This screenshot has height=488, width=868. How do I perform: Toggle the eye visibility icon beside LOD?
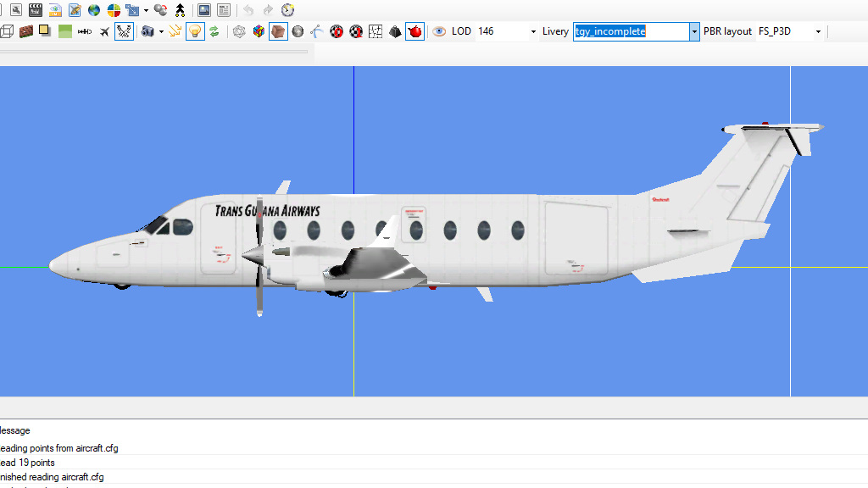point(439,31)
